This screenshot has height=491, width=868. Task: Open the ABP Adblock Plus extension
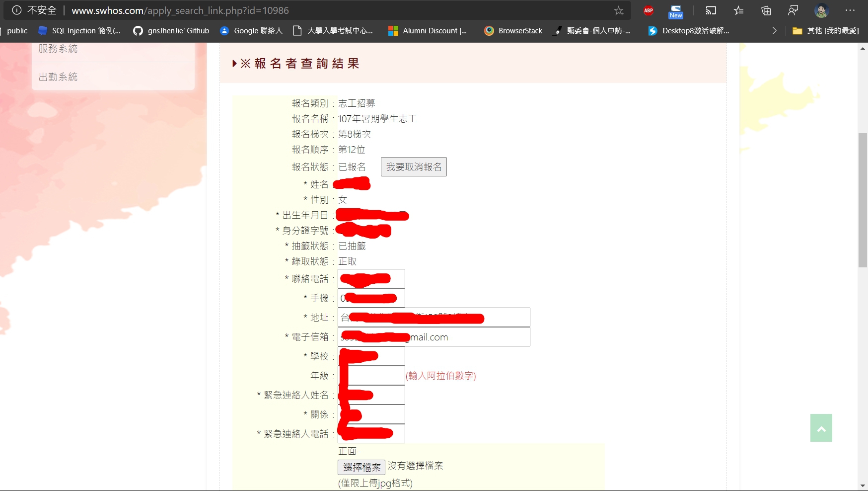coord(649,10)
